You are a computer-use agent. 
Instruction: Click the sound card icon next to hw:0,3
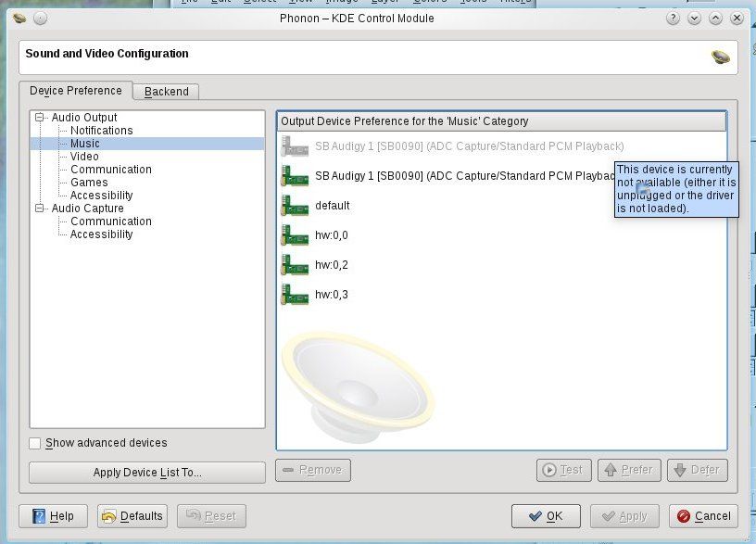tap(295, 295)
